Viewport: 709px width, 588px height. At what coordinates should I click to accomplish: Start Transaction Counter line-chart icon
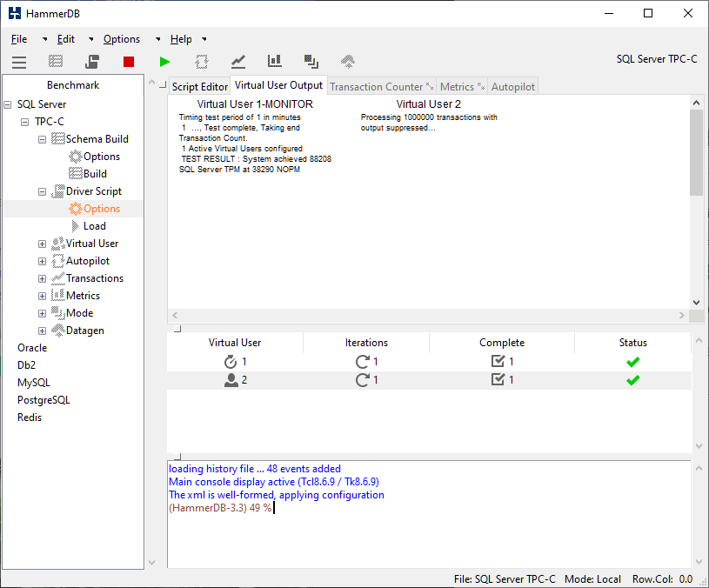pyautogui.click(x=238, y=62)
